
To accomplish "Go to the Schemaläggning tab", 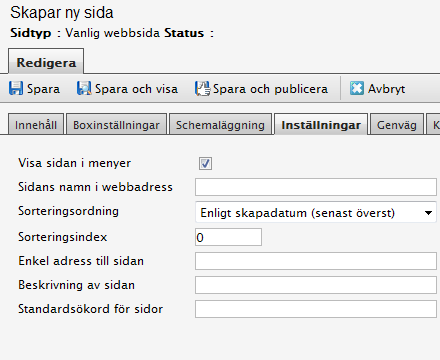I will [x=220, y=124].
